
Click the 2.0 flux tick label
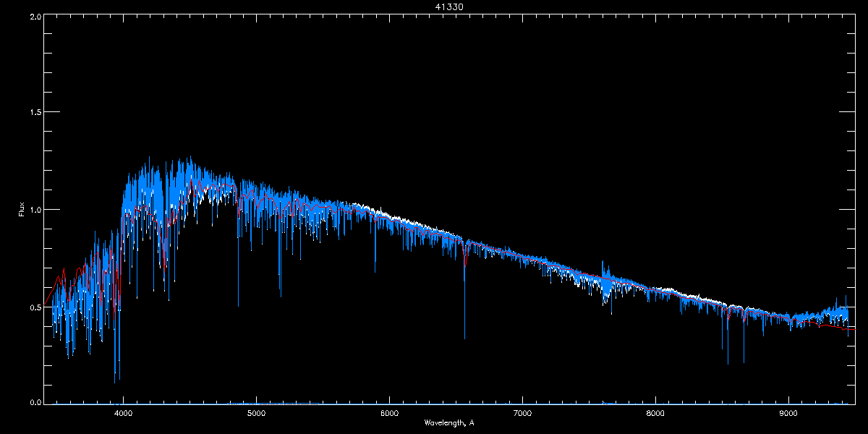click(x=34, y=15)
